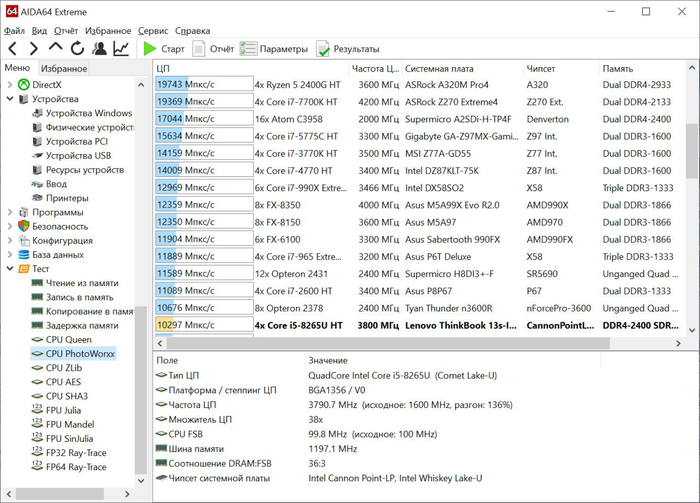Expand the Программы tree node
Screen dimensions: 700x503
click(x=10, y=212)
